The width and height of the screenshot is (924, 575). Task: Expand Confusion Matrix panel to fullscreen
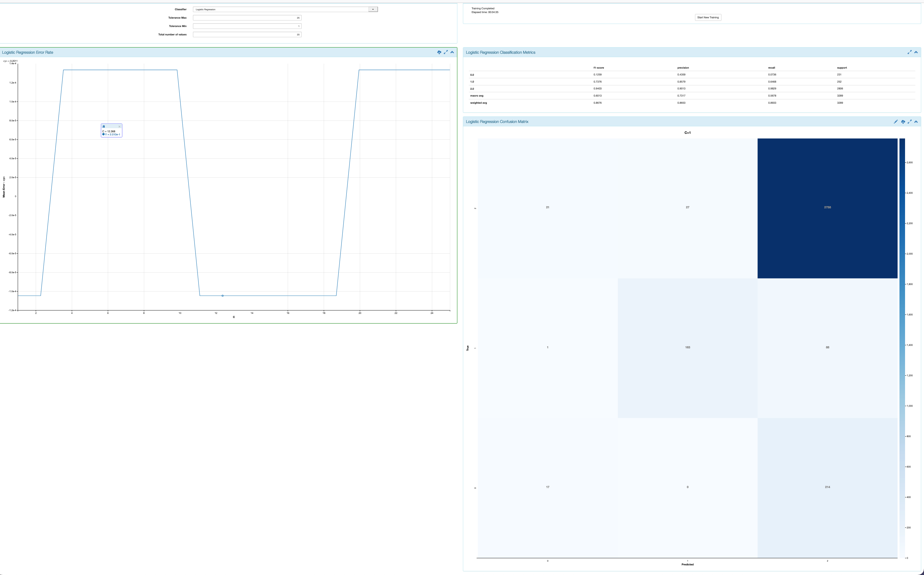[x=909, y=122]
